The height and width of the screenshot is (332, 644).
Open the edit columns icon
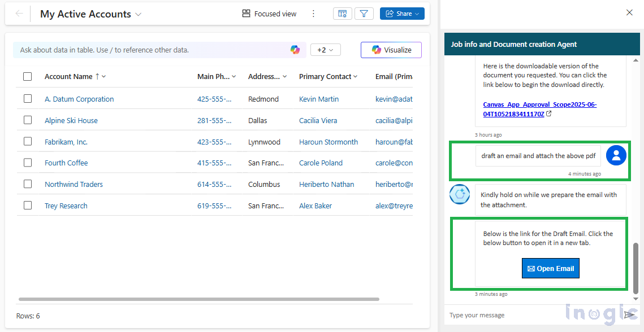342,14
